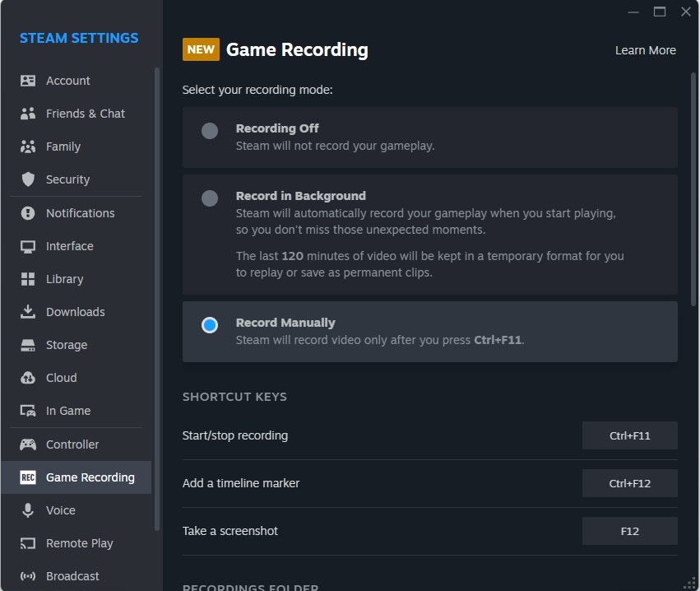Open the Interface settings section
Image resolution: width=700 pixels, height=591 pixels.
click(x=69, y=246)
